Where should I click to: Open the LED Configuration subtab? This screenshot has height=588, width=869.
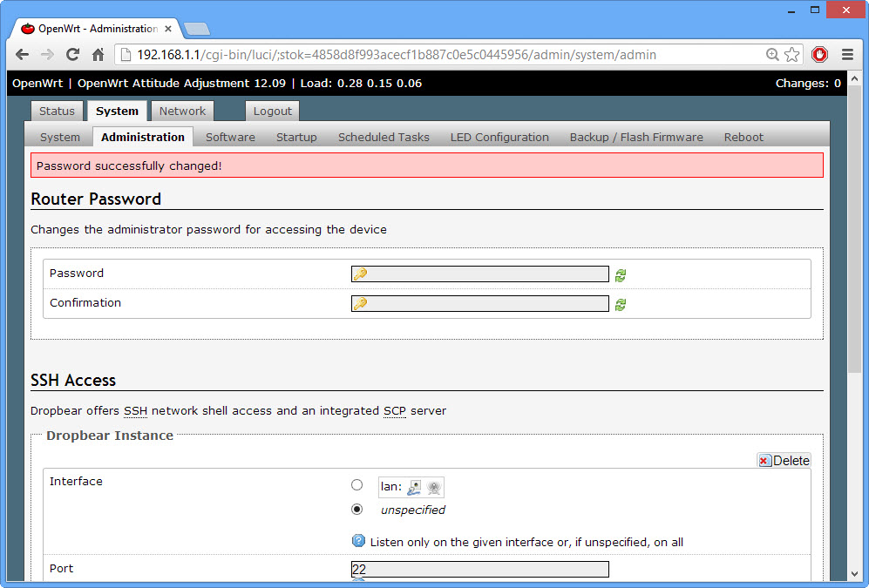499,138
